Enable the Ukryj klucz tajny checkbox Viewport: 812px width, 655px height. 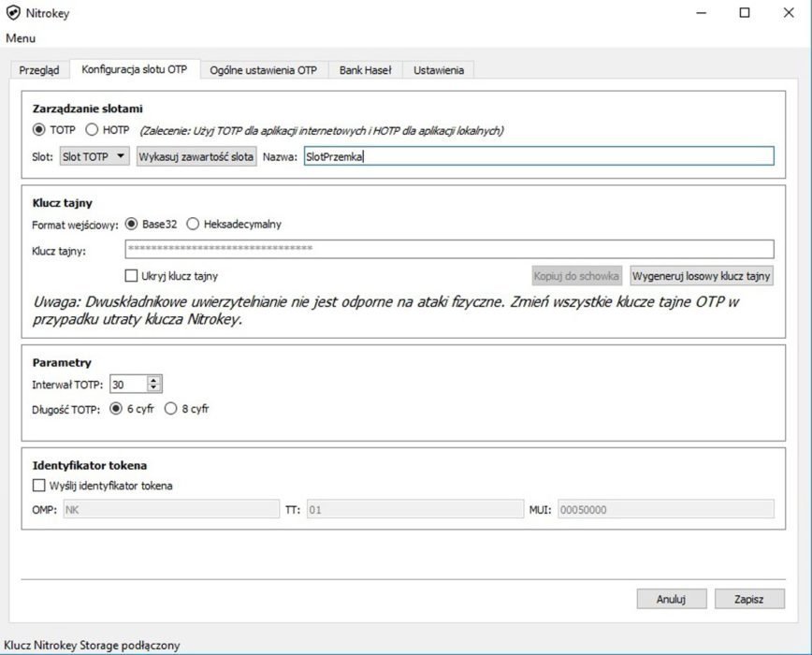coord(132,276)
